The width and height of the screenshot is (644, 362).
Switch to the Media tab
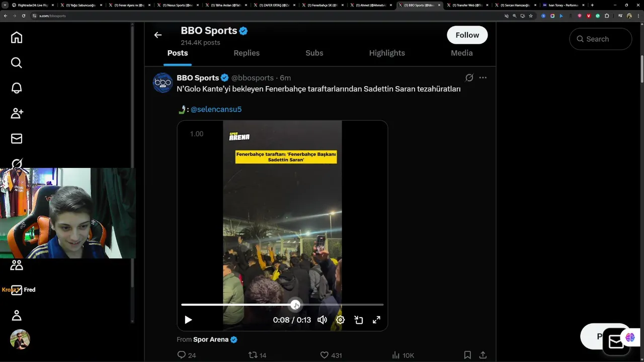pyautogui.click(x=461, y=53)
